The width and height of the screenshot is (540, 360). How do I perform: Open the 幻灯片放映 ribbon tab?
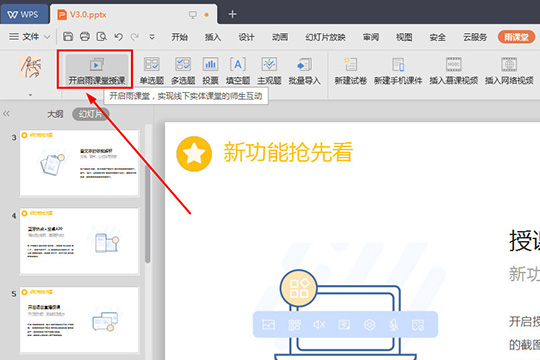[x=325, y=37]
